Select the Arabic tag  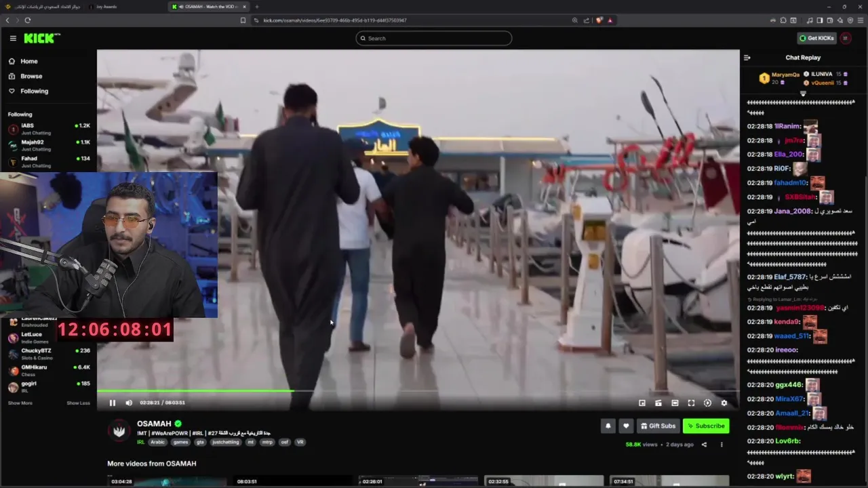[x=157, y=442]
